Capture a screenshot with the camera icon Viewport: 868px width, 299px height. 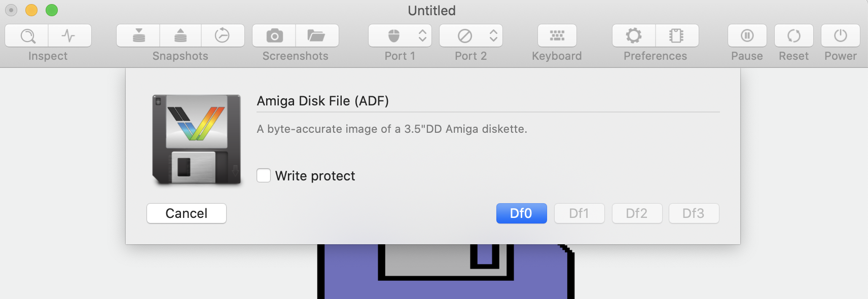[273, 35]
